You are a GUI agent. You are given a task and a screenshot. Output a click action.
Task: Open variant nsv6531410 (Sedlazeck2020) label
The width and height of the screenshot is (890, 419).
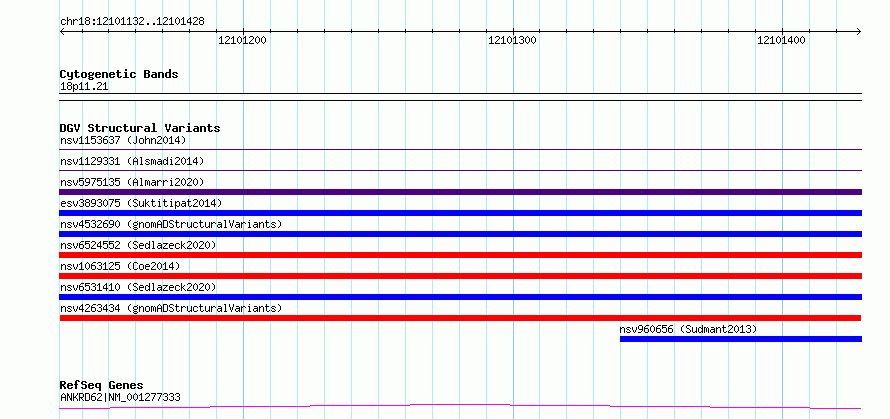(138, 287)
